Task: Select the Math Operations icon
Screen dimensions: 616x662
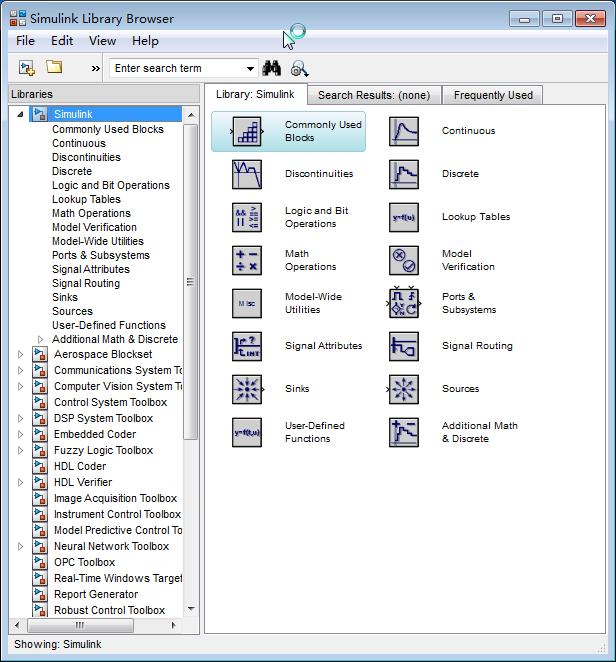Action: coord(247,260)
